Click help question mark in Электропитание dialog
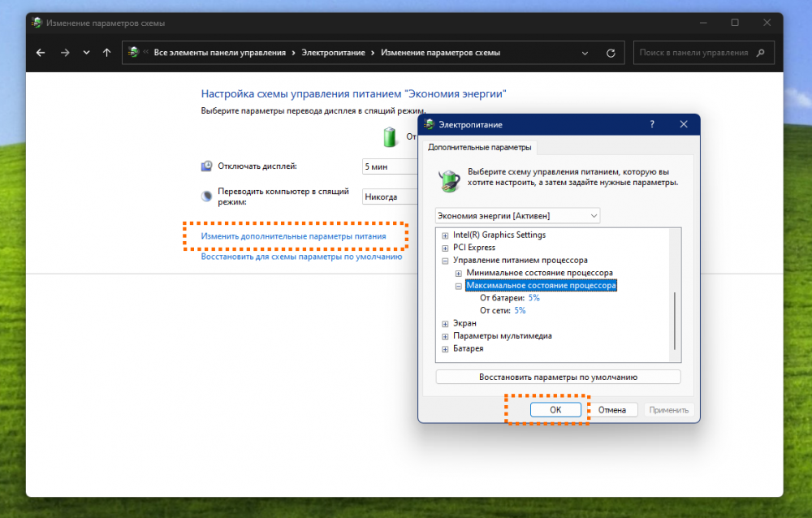The width and height of the screenshot is (812, 518). click(652, 124)
